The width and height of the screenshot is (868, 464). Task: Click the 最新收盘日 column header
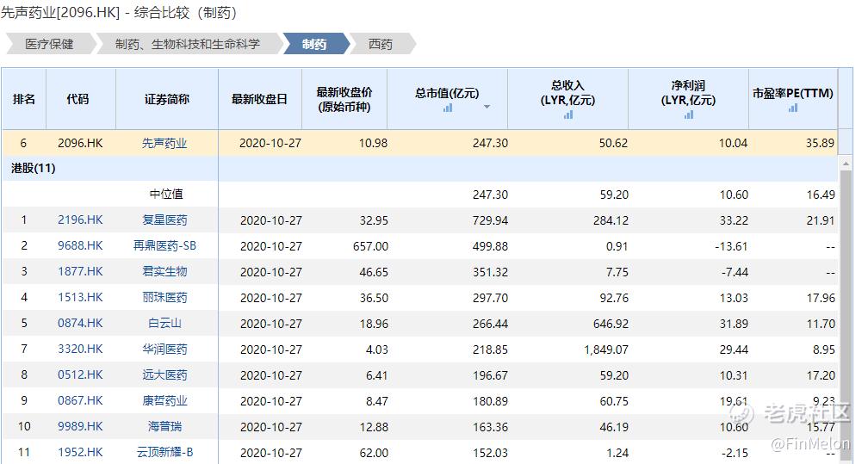pos(260,99)
